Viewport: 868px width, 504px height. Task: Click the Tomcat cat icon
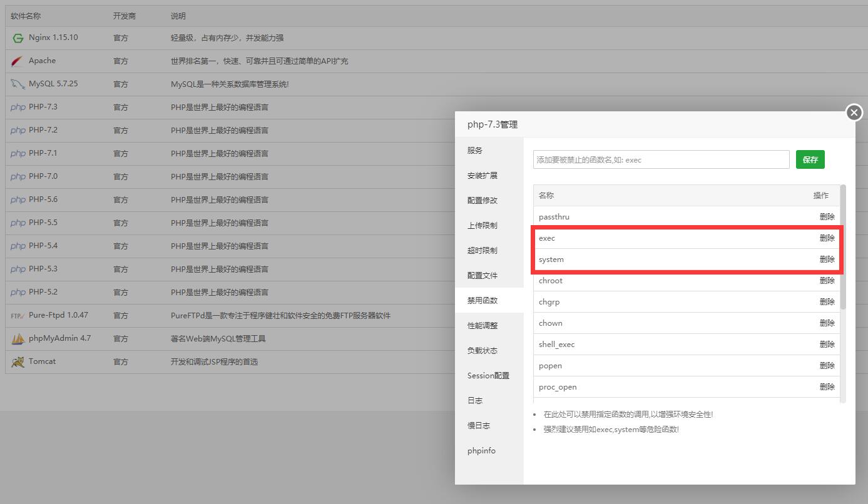[x=18, y=362]
